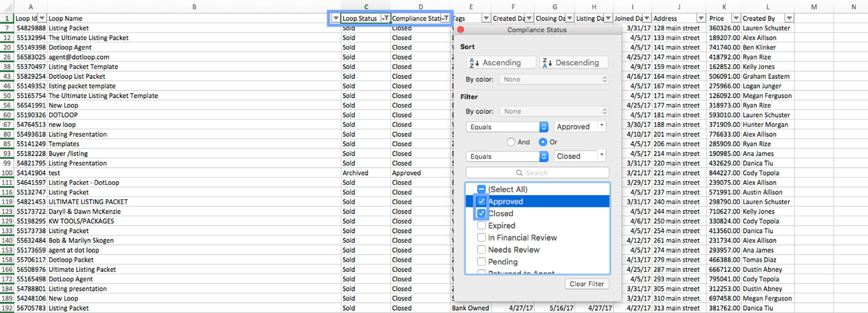Uncheck the Closed filter checkbox
This screenshot has width=868, height=313.
481,214
